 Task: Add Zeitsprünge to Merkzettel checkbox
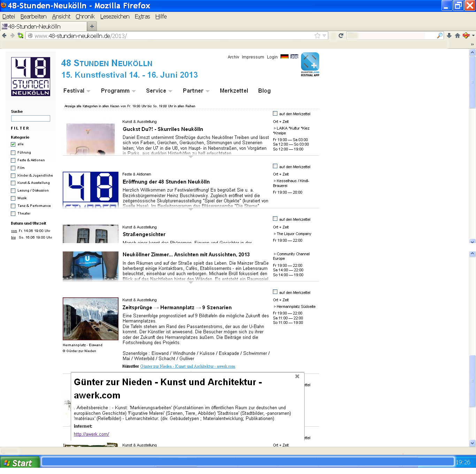[275, 292]
